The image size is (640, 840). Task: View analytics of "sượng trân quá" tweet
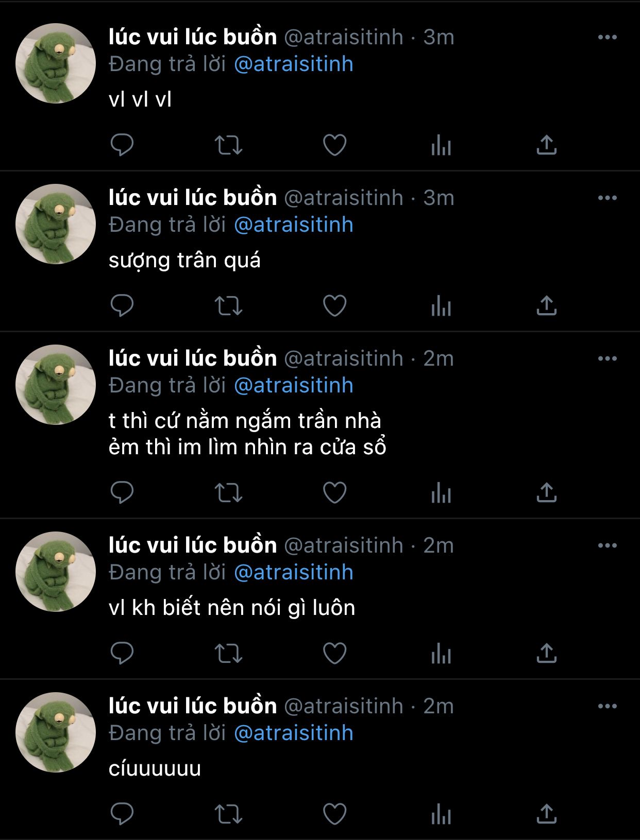441,305
